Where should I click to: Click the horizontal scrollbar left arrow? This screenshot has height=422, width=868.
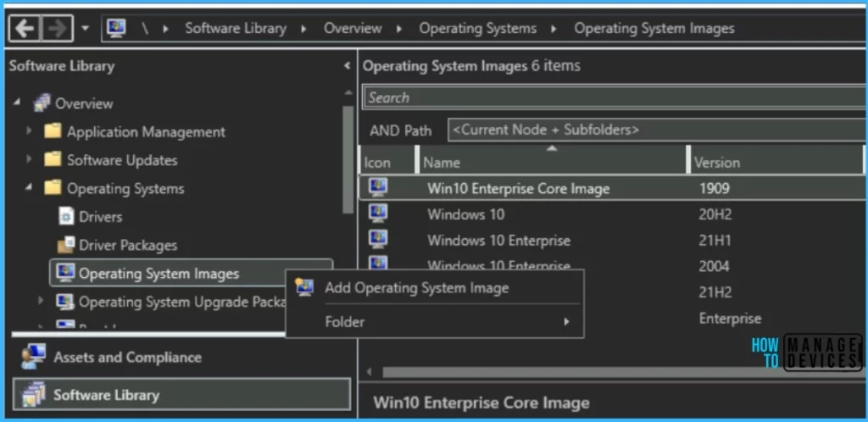click(370, 372)
